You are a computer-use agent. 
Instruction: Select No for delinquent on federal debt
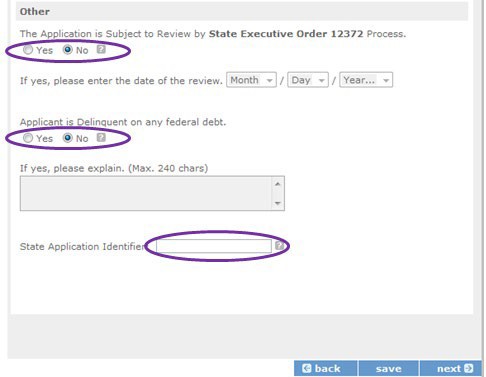68,138
